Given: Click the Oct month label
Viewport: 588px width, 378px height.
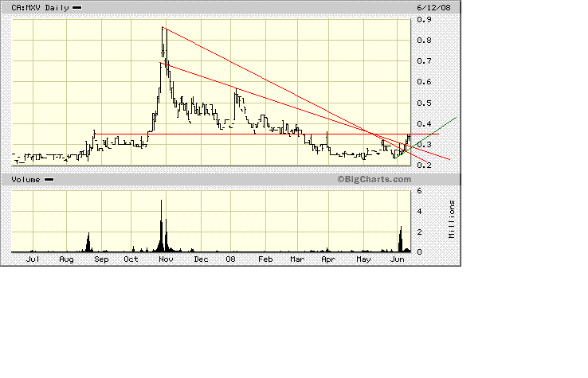Looking at the screenshot, I should coord(131,259).
